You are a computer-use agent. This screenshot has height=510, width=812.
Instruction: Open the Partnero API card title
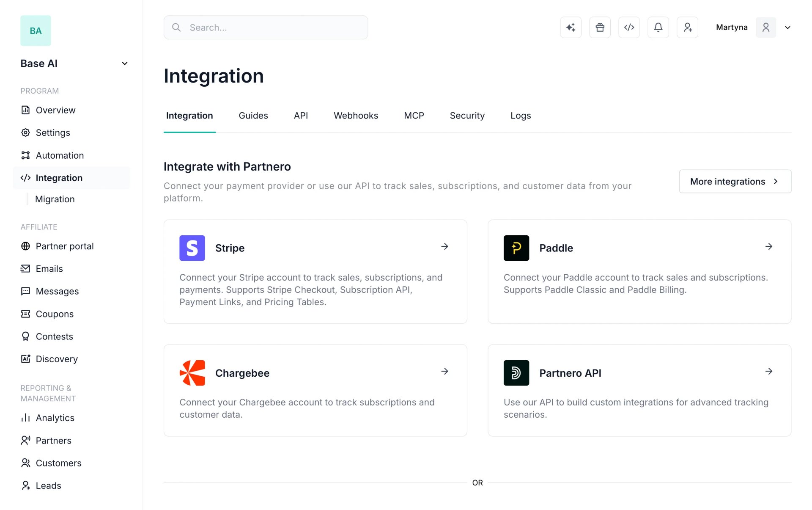click(570, 373)
